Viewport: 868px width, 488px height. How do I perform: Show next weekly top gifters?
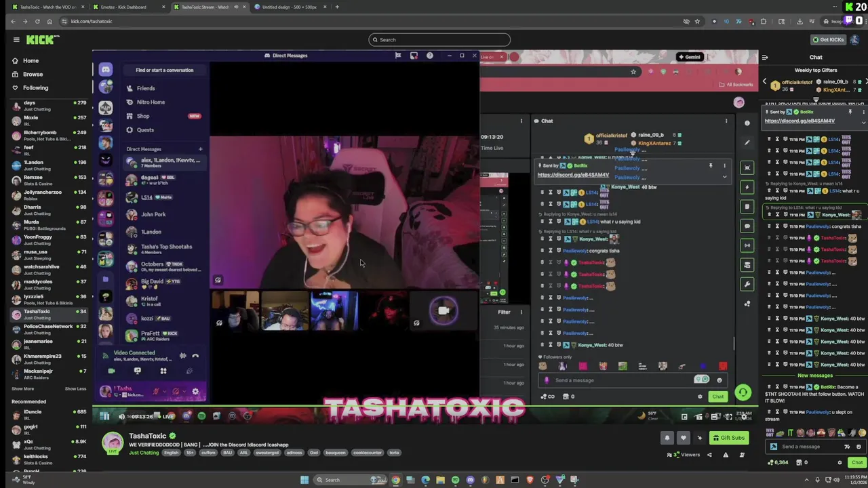[865, 82]
